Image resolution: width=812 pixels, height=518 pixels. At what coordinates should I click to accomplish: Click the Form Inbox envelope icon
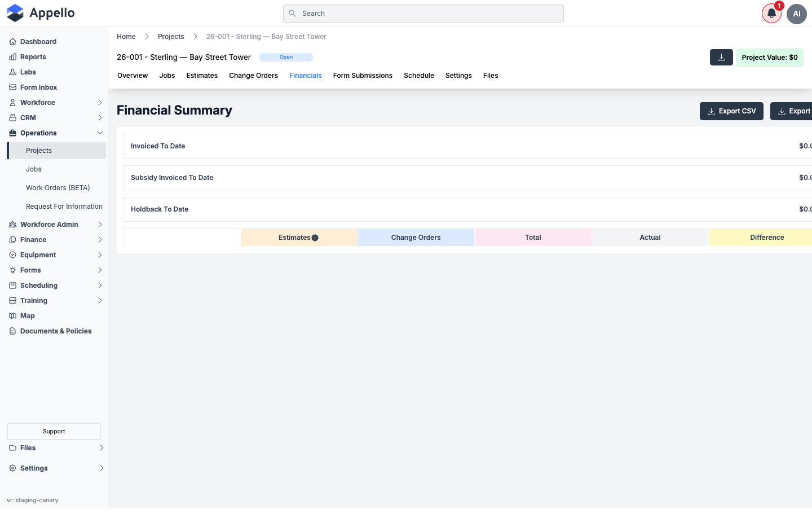(x=12, y=87)
